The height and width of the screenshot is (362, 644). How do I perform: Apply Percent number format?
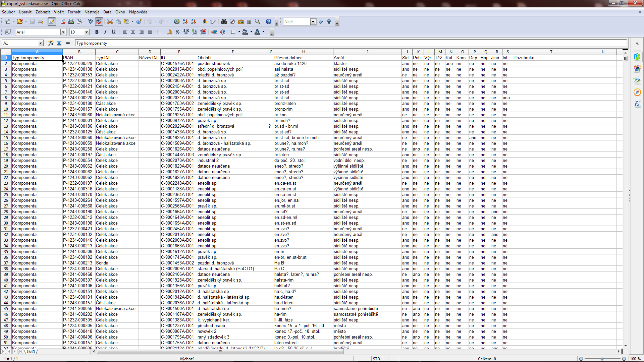(178, 32)
